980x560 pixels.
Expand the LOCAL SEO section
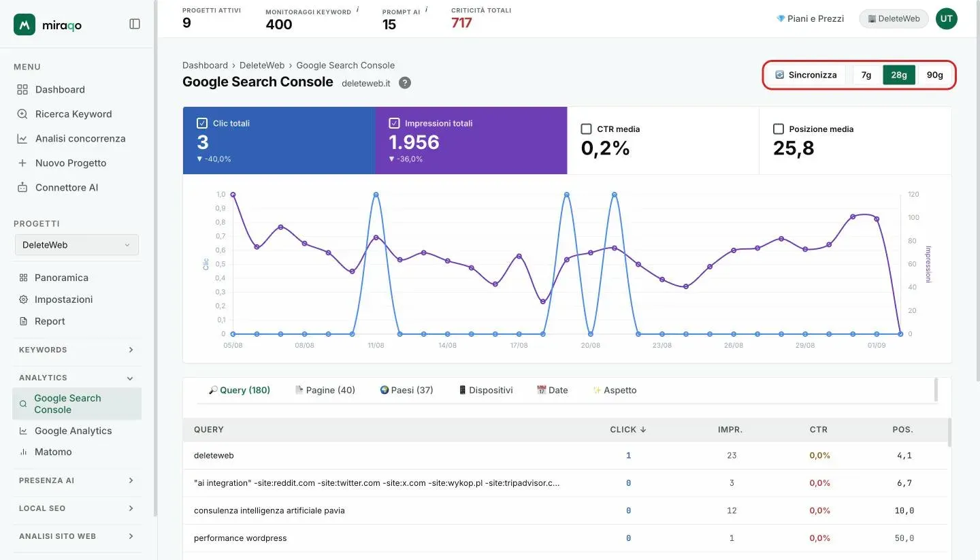(76, 508)
